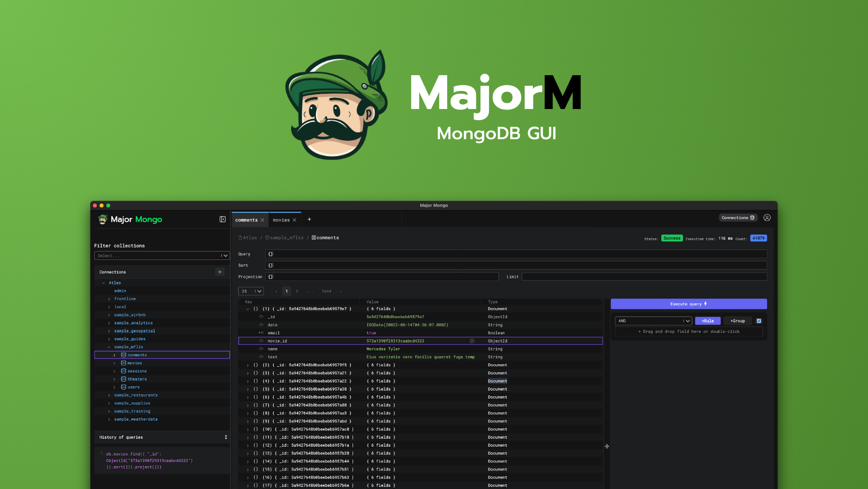Viewport: 868px width, 489px height.
Task: Click the Atlas breadcrumb link
Action: point(248,238)
